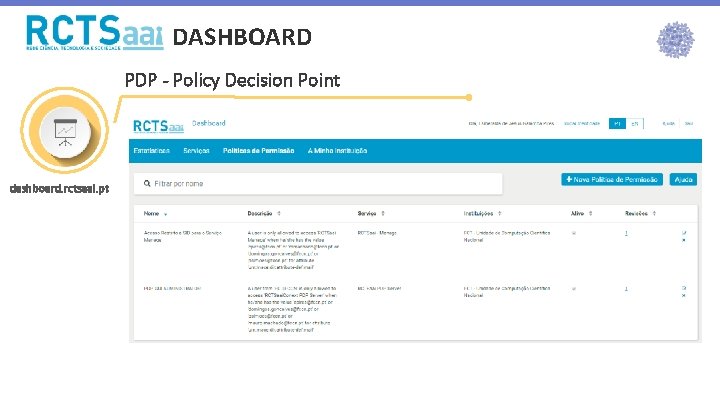Click the magnifier icon in the filter box
The image size is (720, 405).
coord(147,184)
